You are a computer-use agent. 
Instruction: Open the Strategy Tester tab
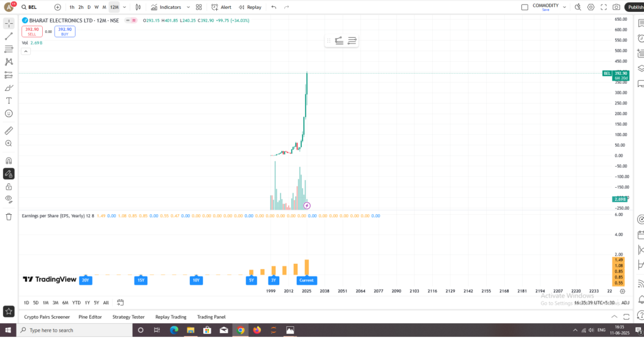(128, 317)
